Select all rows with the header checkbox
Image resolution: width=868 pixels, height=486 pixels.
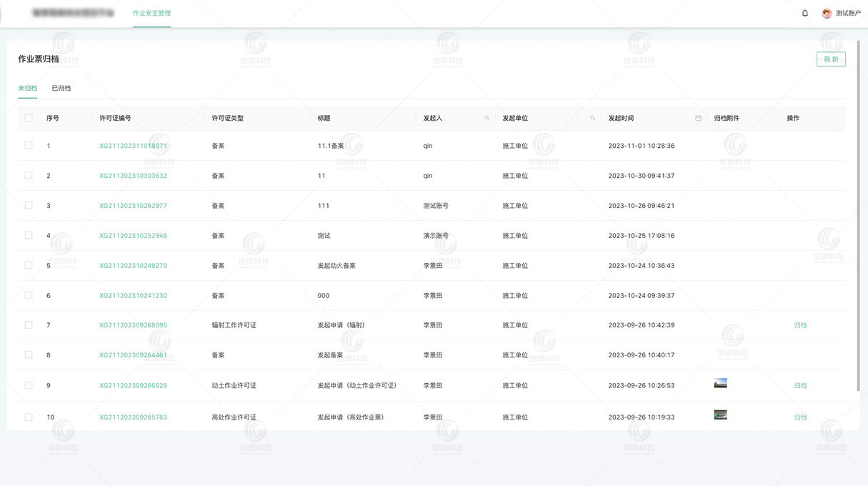29,117
